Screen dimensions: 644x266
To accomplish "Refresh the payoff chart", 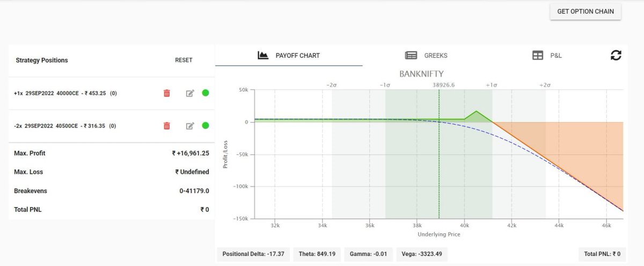I will [616, 55].
